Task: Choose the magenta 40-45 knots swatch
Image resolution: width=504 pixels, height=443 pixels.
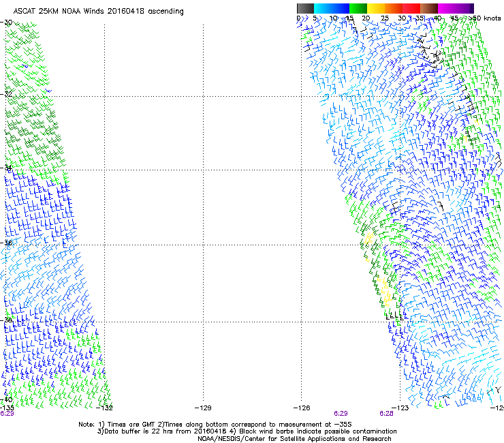Action: pos(447,8)
